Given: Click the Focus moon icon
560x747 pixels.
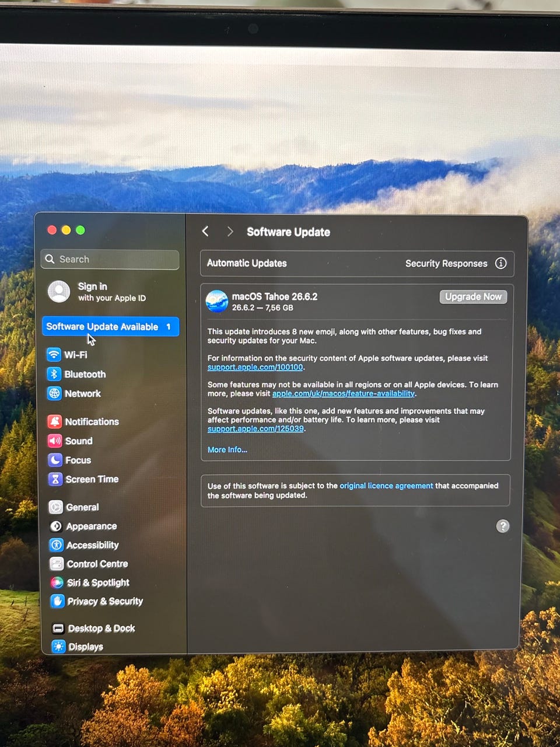Looking at the screenshot, I should click(55, 460).
